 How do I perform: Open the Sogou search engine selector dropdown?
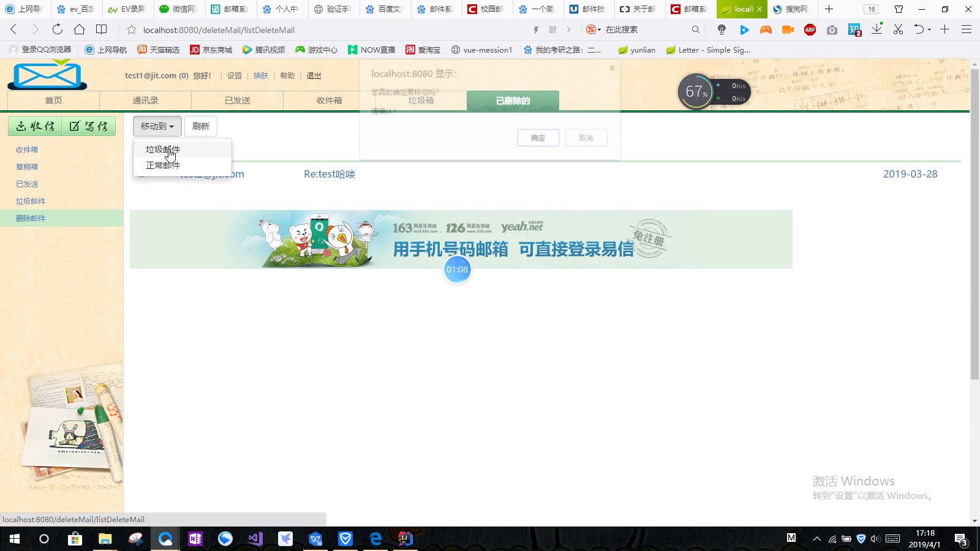(x=592, y=29)
